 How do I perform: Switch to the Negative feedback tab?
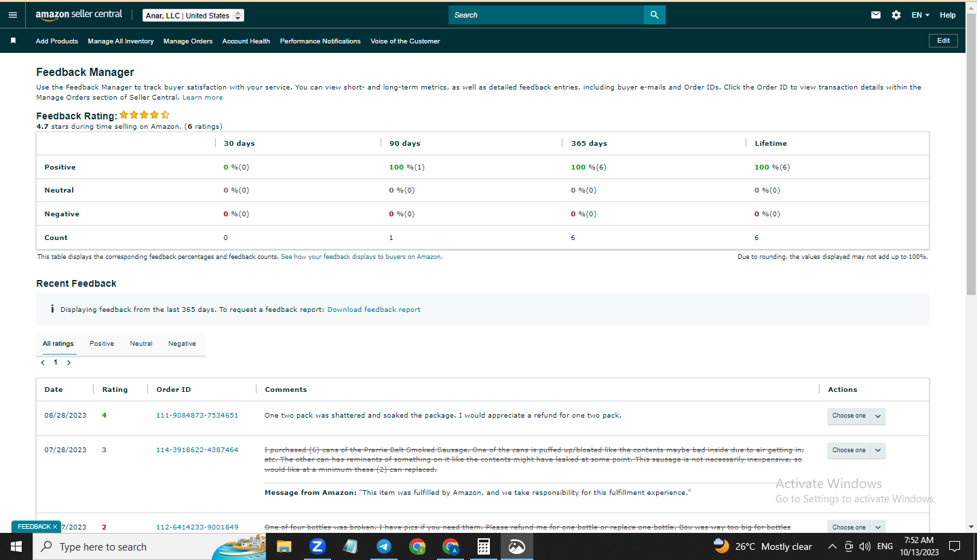point(182,344)
